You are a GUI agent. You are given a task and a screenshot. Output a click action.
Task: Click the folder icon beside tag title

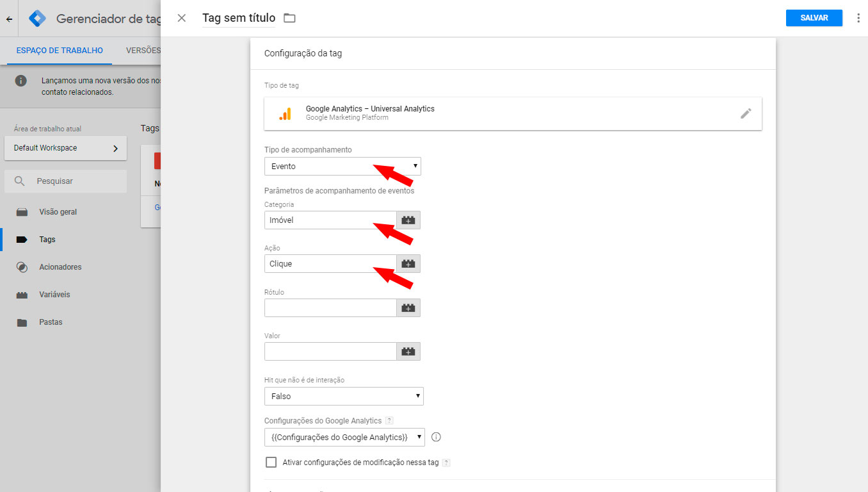pyautogui.click(x=289, y=18)
